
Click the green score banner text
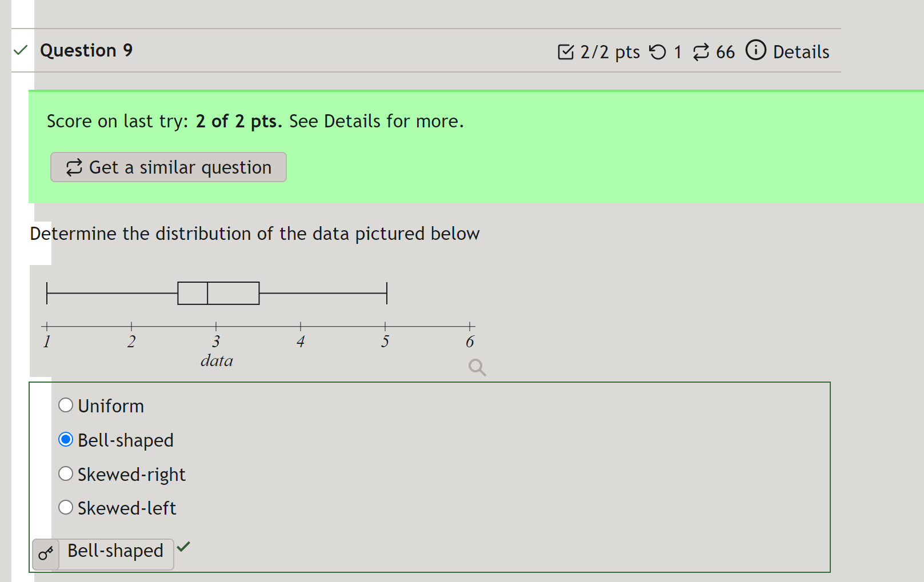pyautogui.click(x=255, y=121)
